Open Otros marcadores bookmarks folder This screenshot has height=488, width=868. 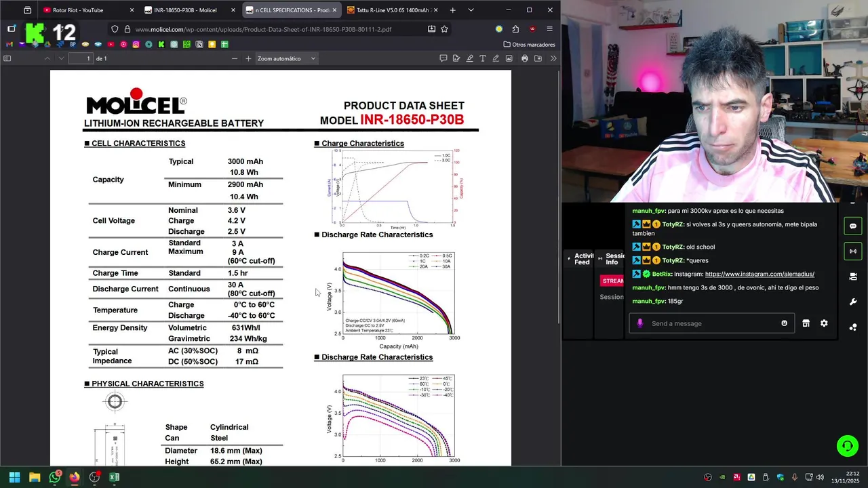[x=530, y=45]
